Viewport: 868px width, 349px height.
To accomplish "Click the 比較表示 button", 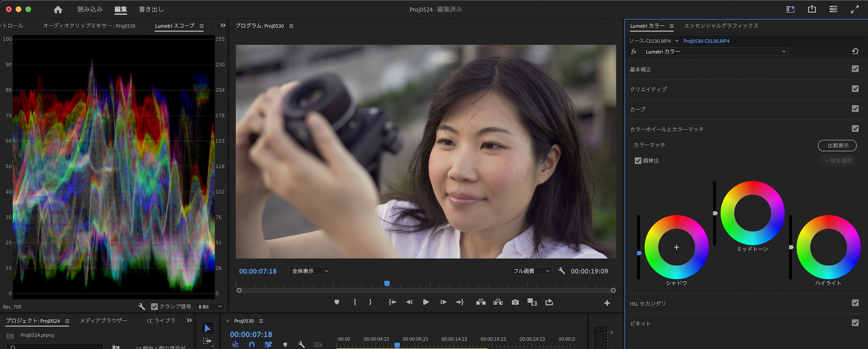I will [837, 146].
